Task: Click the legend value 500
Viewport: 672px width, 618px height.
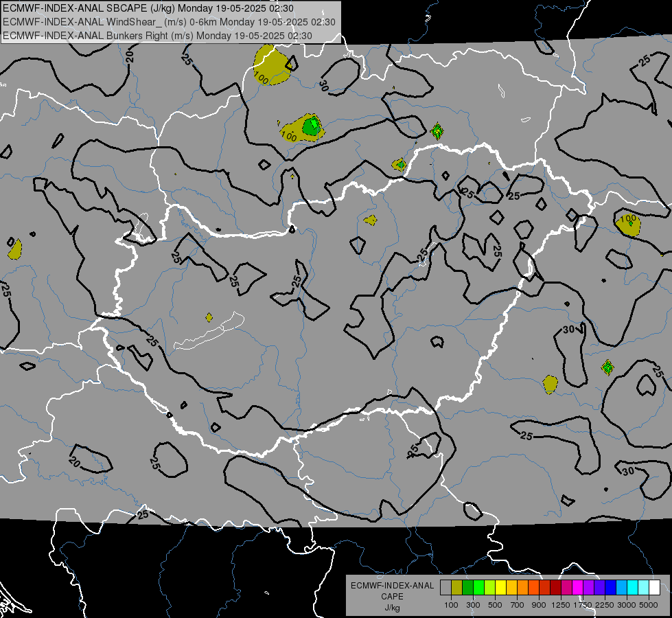Action: (x=495, y=605)
